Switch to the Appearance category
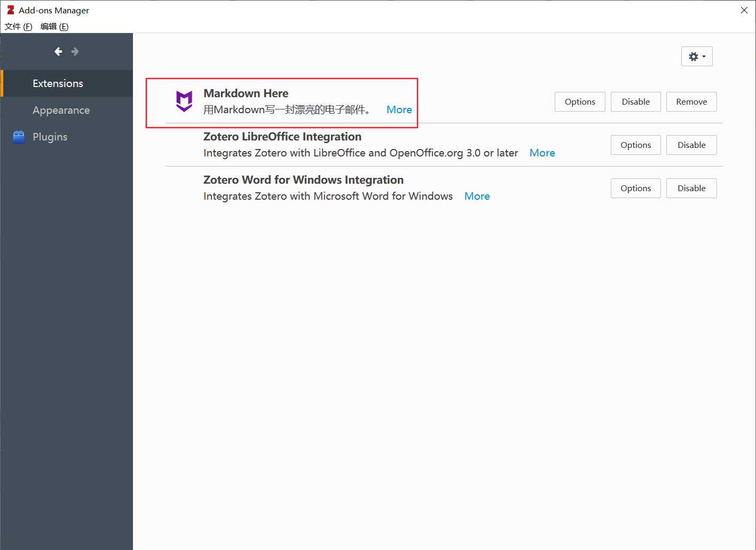Viewport: 756px width, 550px height. point(67,110)
